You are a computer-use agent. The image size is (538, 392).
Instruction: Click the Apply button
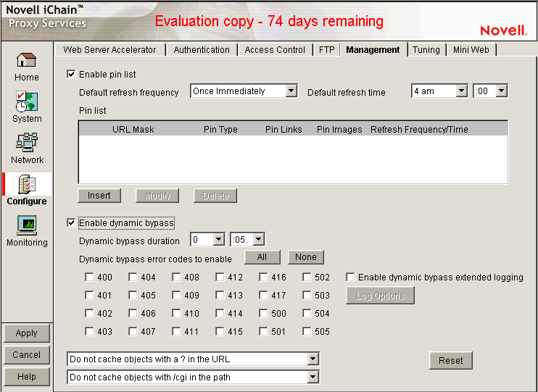[x=27, y=333]
